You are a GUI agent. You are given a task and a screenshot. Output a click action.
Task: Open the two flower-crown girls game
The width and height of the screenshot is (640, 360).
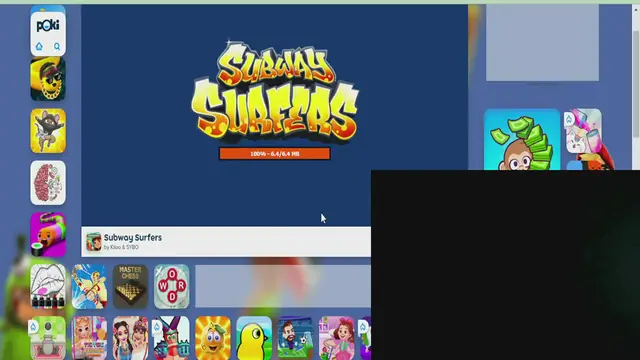[x=131, y=338]
